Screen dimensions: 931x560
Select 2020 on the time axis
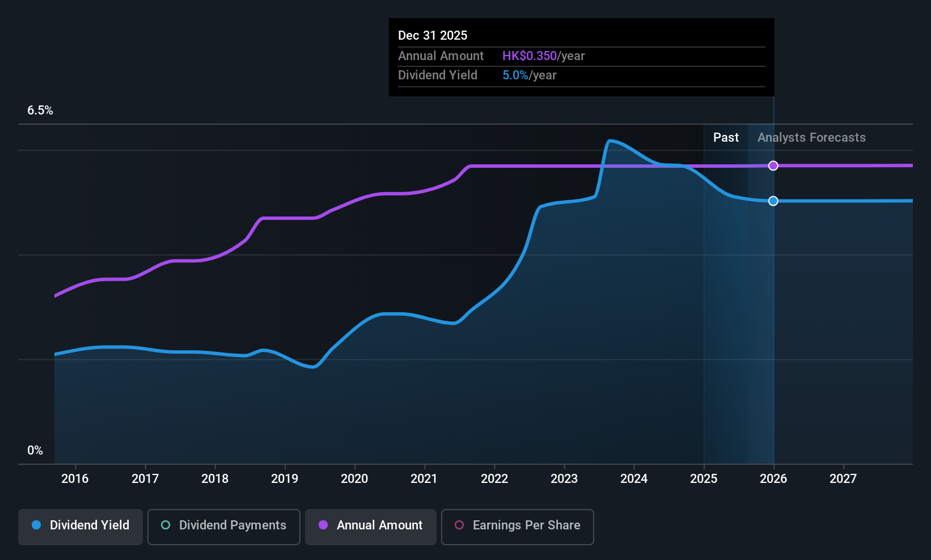pos(354,479)
